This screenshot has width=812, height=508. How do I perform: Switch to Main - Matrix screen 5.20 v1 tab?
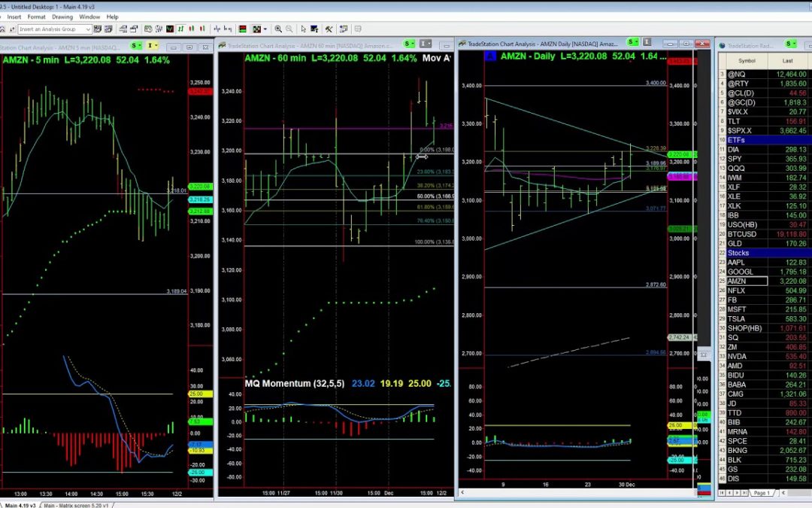click(x=76, y=505)
